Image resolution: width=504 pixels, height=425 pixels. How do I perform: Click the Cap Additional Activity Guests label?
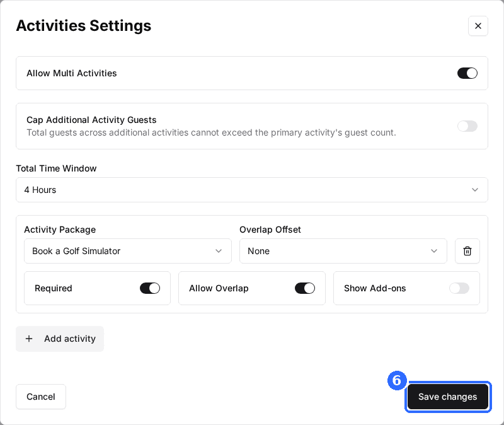tap(91, 120)
